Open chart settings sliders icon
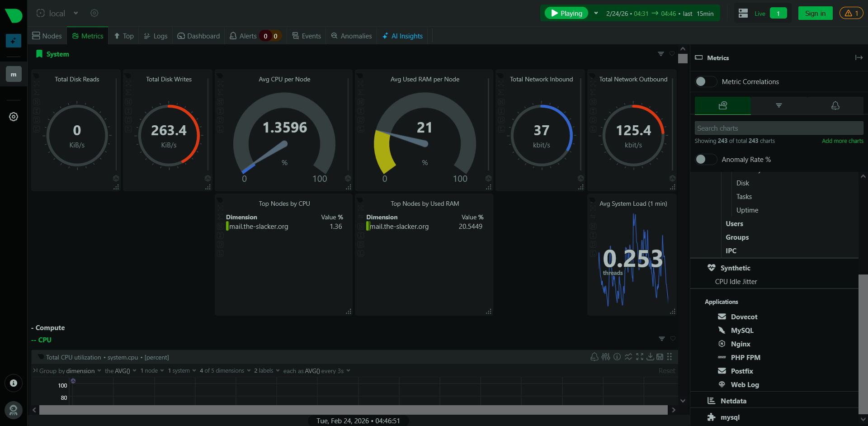Screen dimensions: 868x426 pyautogui.click(x=606, y=357)
